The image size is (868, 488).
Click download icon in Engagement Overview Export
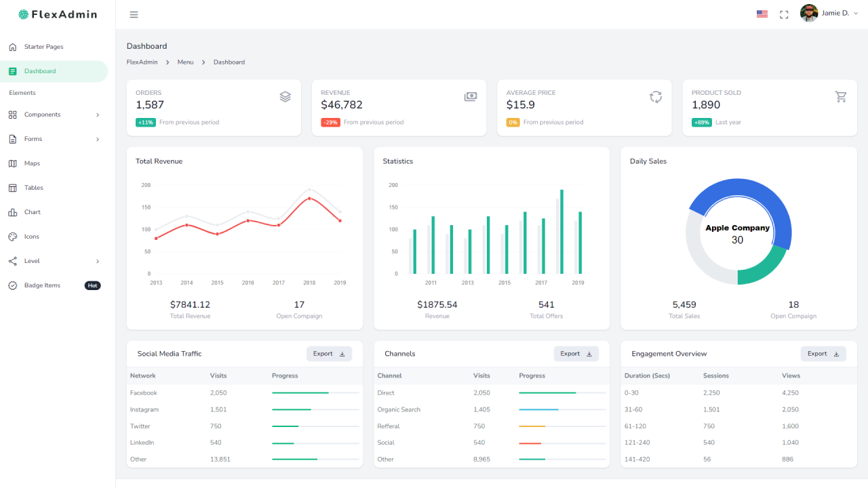[836, 354]
